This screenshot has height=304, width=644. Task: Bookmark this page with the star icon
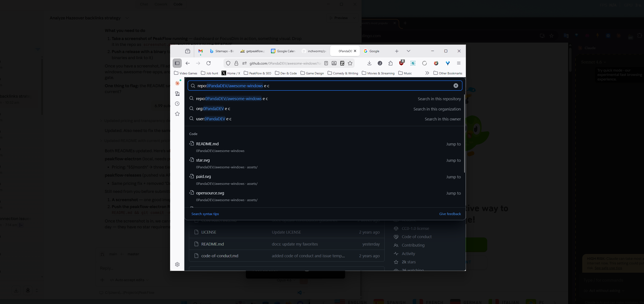350,63
